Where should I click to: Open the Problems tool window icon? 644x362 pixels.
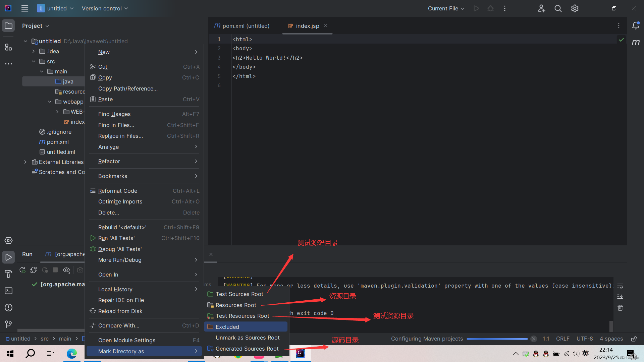coord(8,308)
